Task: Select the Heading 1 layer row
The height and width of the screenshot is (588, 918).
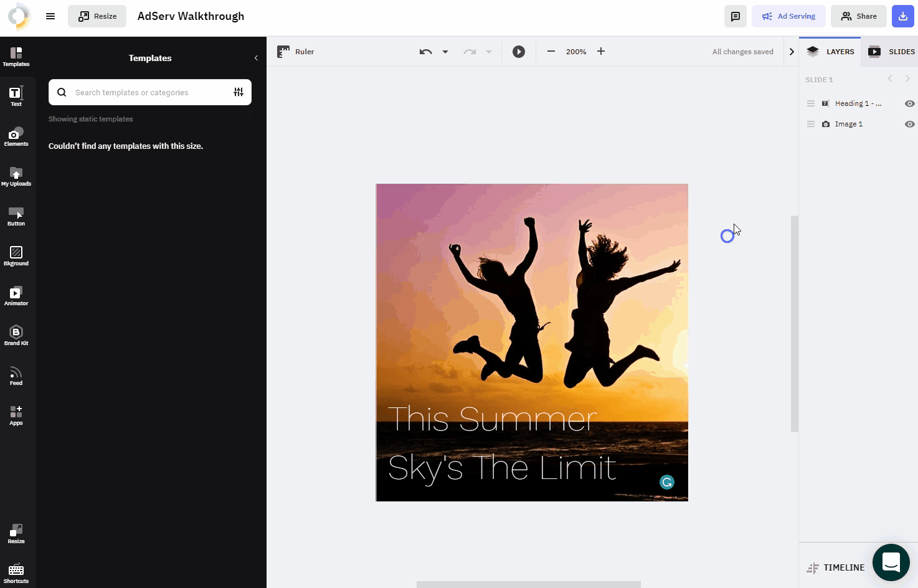Action: click(859, 103)
